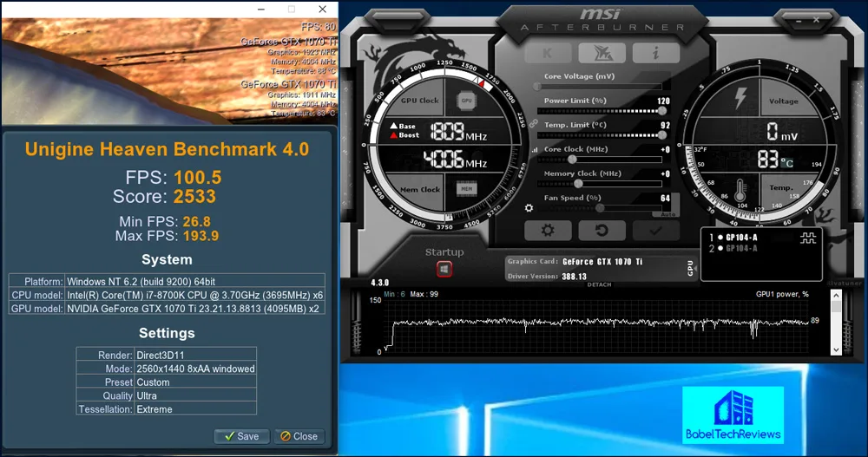
Task: Click graph scrollbar down arrow
Action: 836,349
